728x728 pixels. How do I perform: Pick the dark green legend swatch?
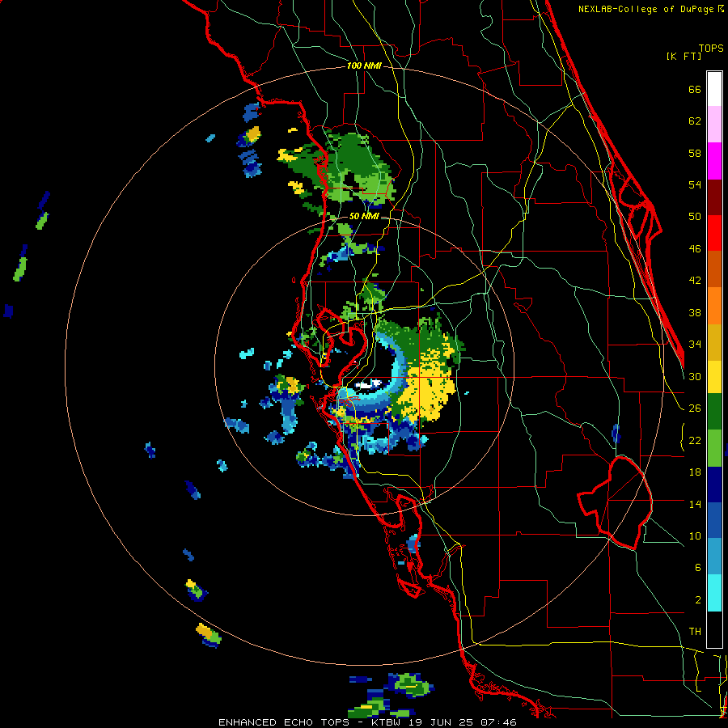pyautogui.click(x=714, y=412)
